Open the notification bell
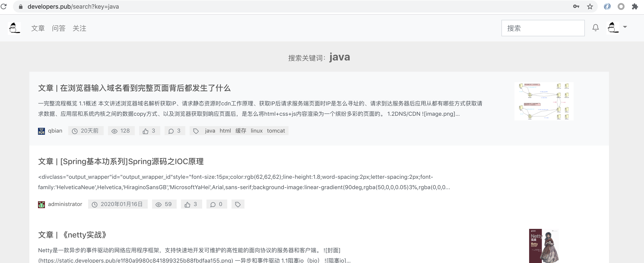Viewport: 644px width, 263px height. click(x=596, y=28)
